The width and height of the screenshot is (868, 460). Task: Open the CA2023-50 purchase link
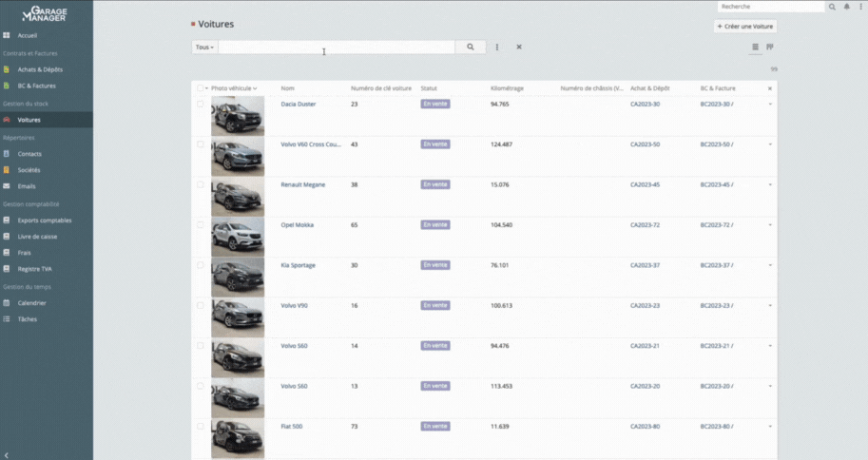click(x=645, y=144)
